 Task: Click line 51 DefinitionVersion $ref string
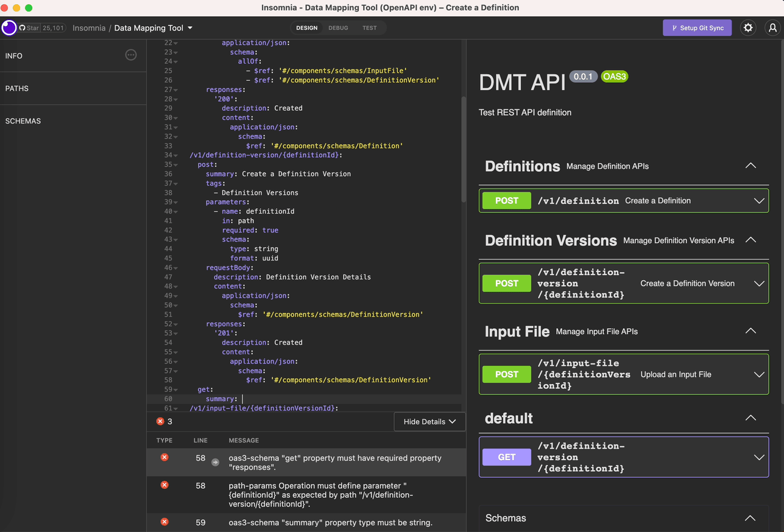click(342, 315)
